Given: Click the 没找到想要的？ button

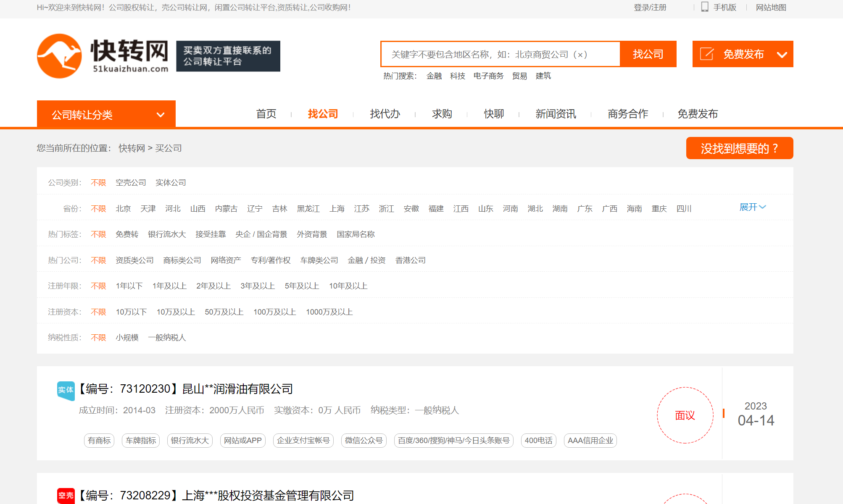Looking at the screenshot, I should [x=739, y=148].
